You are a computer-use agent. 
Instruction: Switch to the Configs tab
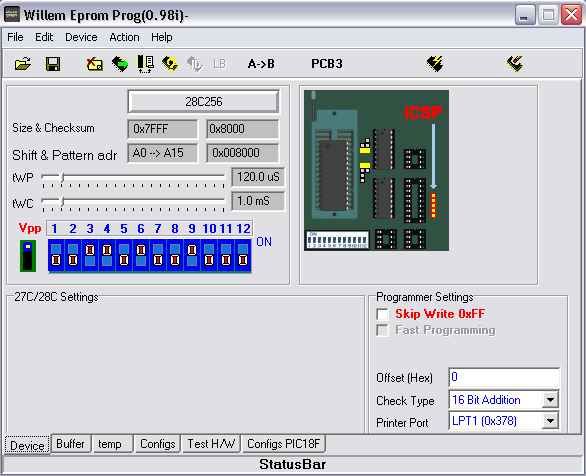[157, 444]
